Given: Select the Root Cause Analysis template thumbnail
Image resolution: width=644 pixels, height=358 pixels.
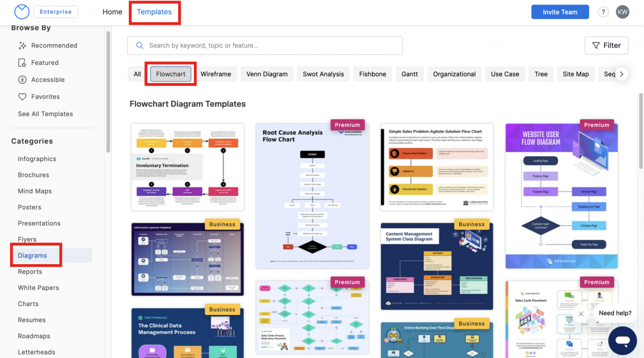Looking at the screenshot, I should point(312,195).
